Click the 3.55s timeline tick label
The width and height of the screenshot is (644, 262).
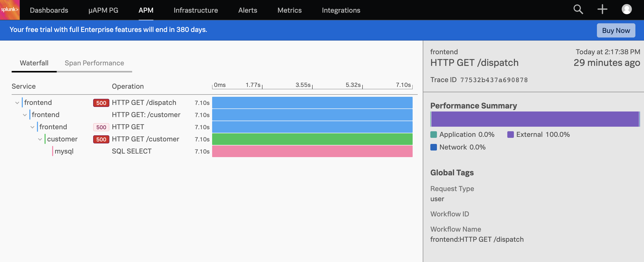click(x=303, y=85)
